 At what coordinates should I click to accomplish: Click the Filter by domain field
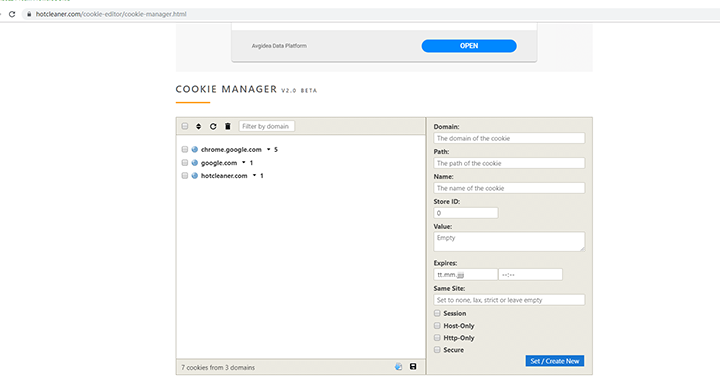click(x=267, y=126)
